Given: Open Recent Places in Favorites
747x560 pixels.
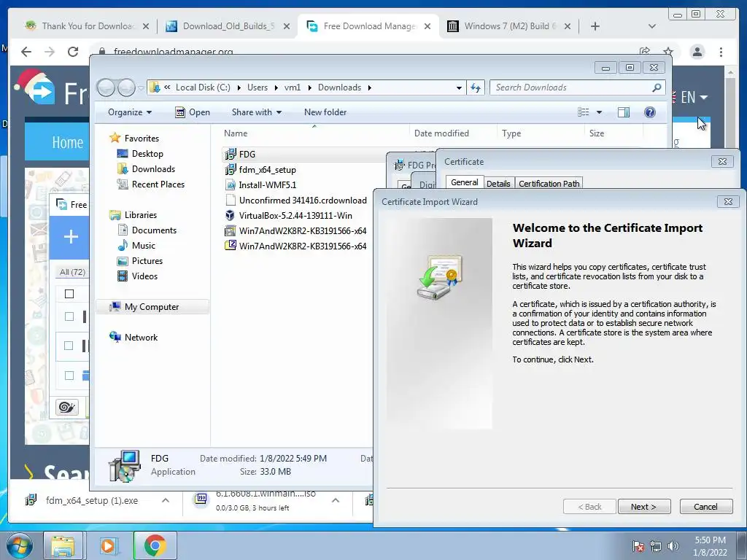Looking at the screenshot, I should [158, 184].
